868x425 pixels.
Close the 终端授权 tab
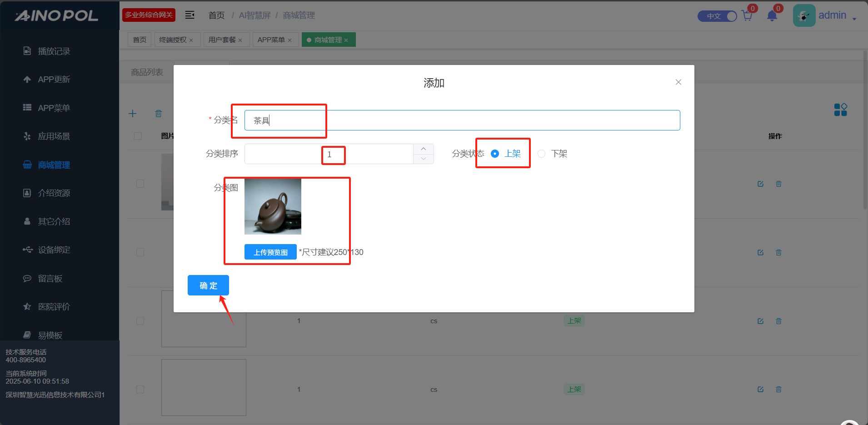click(x=191, y=40)
